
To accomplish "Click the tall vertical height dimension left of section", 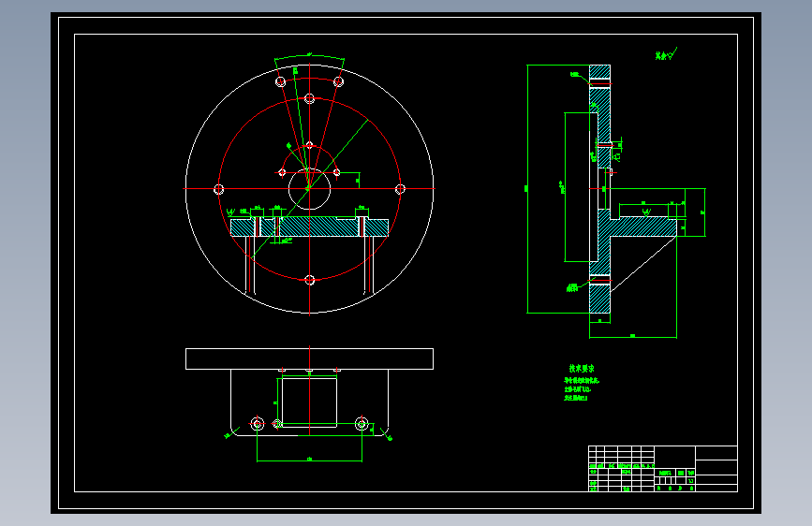I will coord(527,189).
